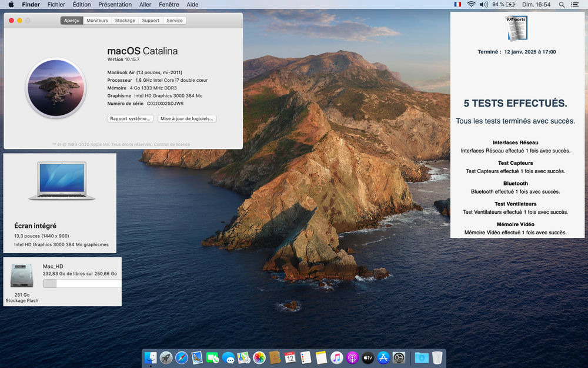Image resolution: width=588 pixels, height=368 pixels.
Task: Open the French flag input source menu
Action: tap(457, 4)
